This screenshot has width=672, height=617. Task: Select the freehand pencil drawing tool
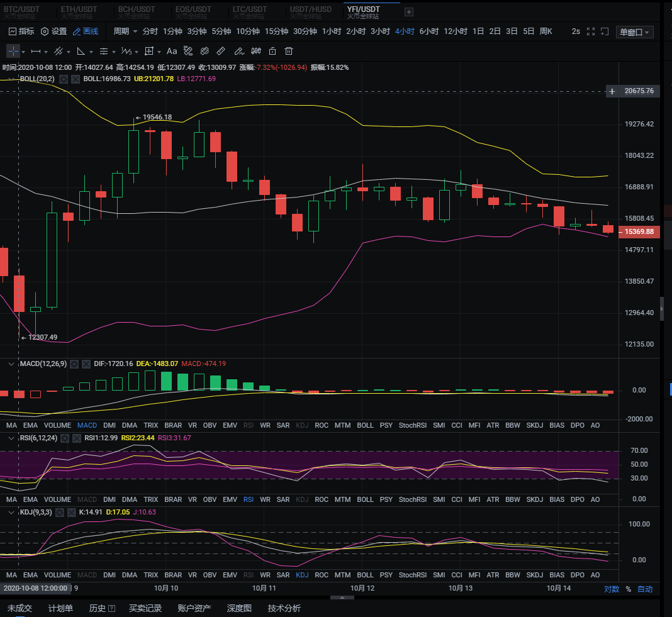click(238, 52)
